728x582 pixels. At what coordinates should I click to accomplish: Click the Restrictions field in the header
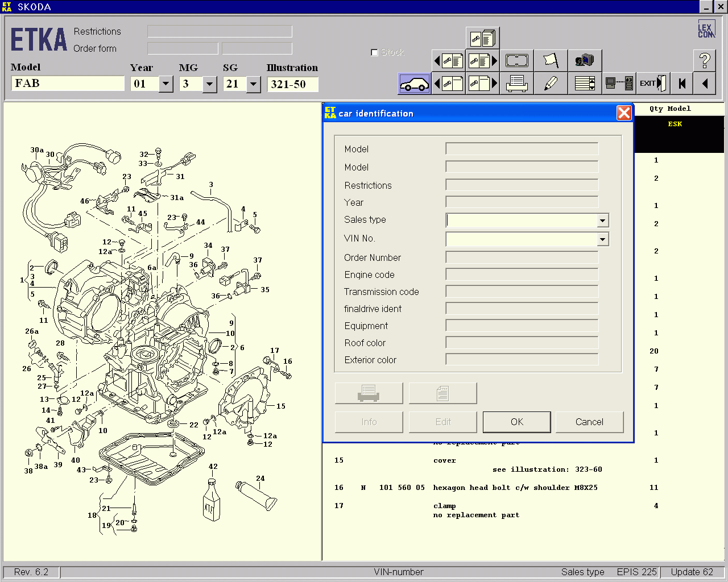pos(220,31)
